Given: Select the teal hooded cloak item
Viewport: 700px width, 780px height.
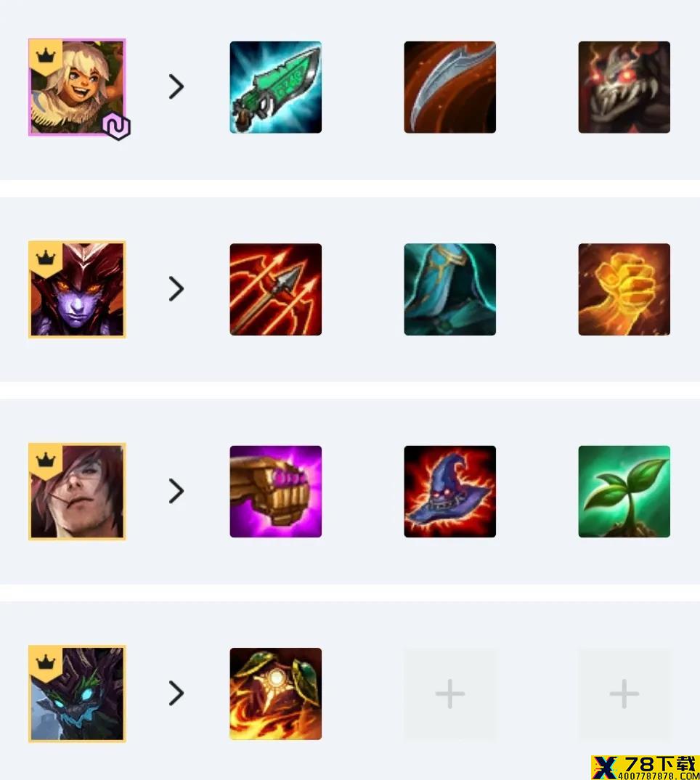Looking at the screenshot, I should pyautogui.click(x=449, y=290).
